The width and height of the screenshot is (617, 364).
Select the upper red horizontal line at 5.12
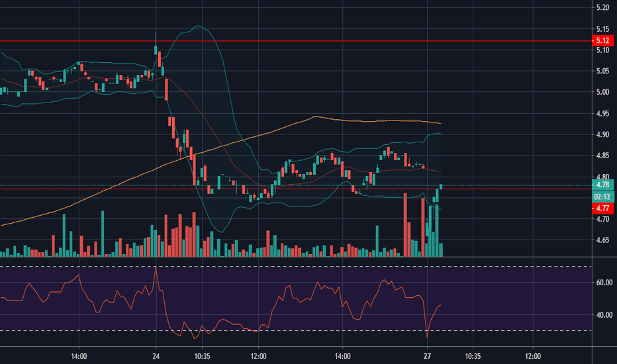coord(295,41)
